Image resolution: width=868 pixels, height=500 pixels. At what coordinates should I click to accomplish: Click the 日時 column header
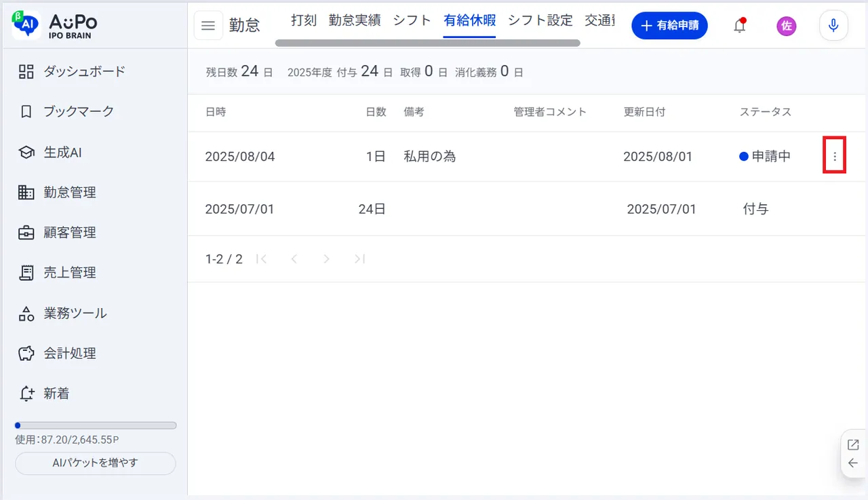216,112
